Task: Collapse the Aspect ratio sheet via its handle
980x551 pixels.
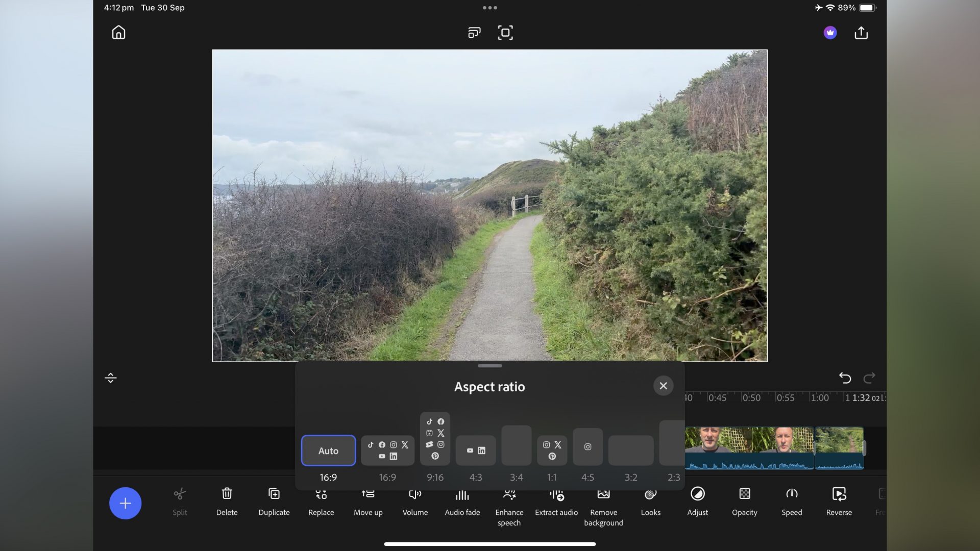Action: 489,366
